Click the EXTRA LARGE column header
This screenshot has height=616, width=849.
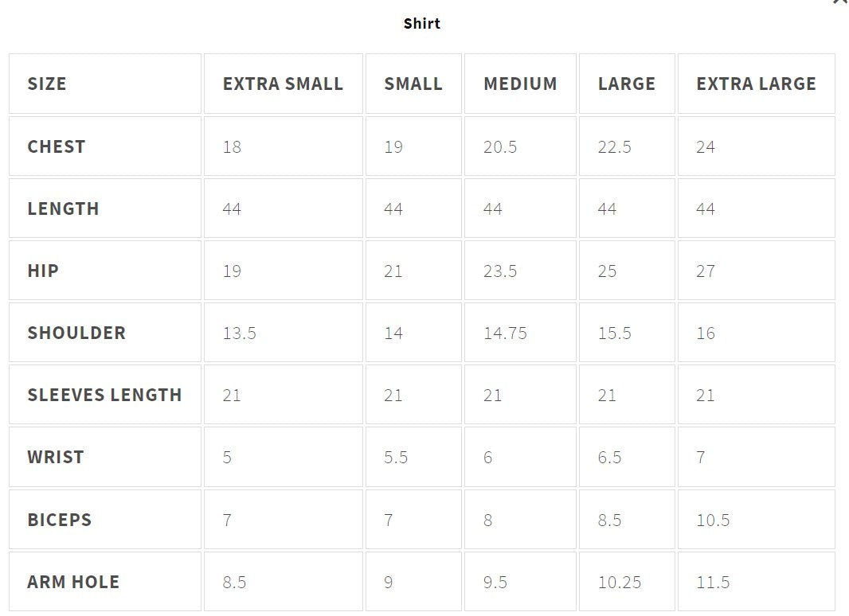click(x=756, y=84)
